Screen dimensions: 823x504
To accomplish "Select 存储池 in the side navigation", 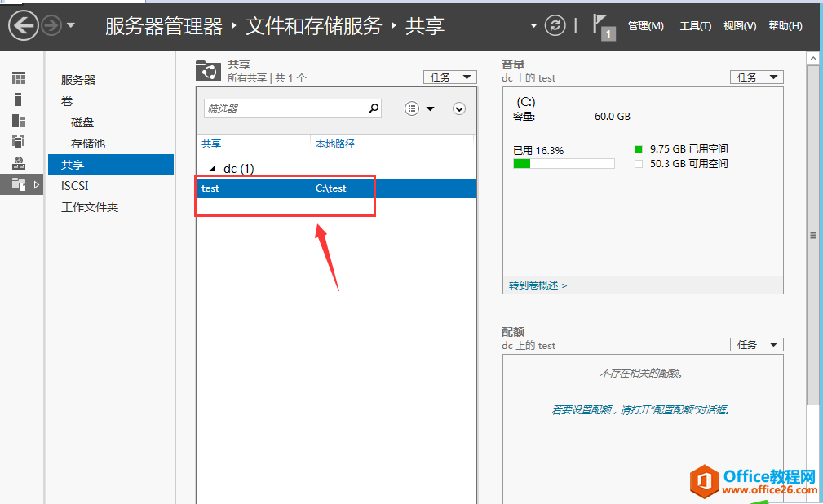I will pyautogui.click(x=88, y=144).
